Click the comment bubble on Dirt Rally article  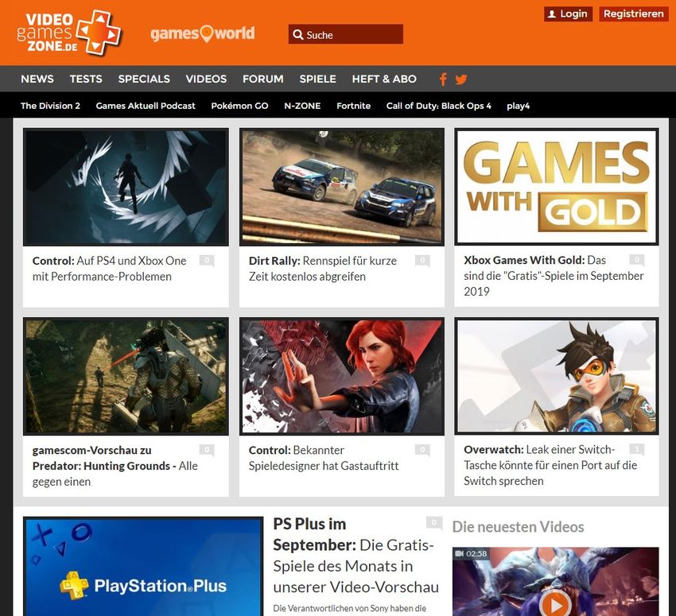pyautogui.click(x=422, y=260)
